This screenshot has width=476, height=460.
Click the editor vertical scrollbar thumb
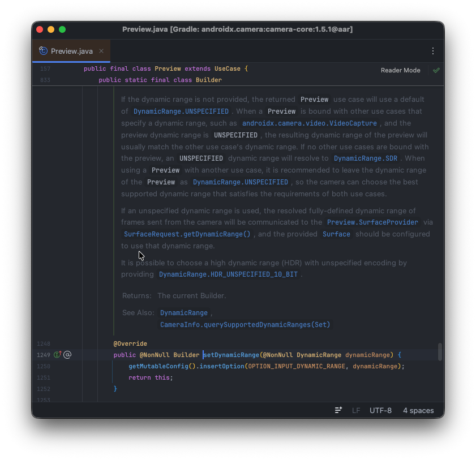(x=440, y=351)
